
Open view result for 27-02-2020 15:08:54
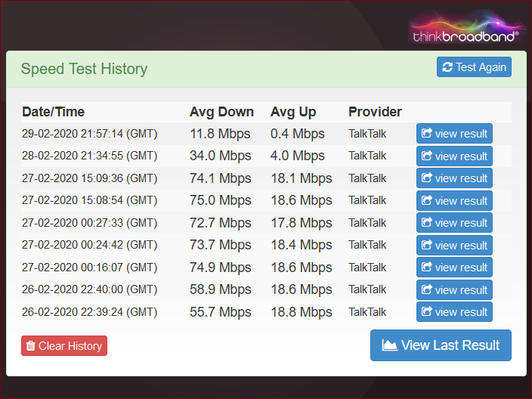click(454, 200)
